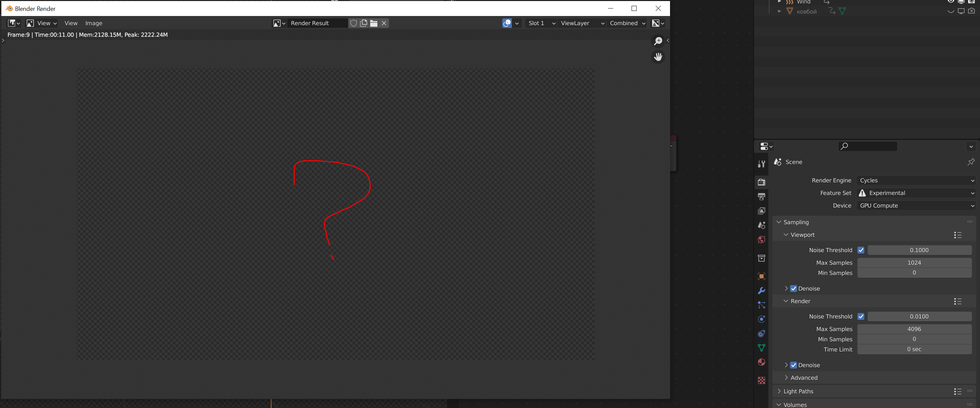Open the Render Engine dropdown set to Cycles
The width and height of the screenshot is (980, 408).
[x=915, y=180]
